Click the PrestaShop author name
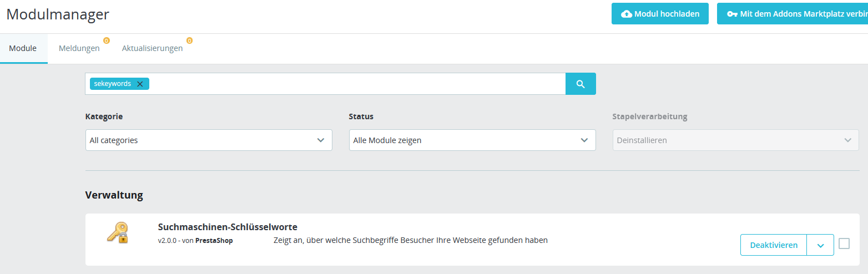The image size is (868, 274). pyautogui.click(x=214, y=241)
